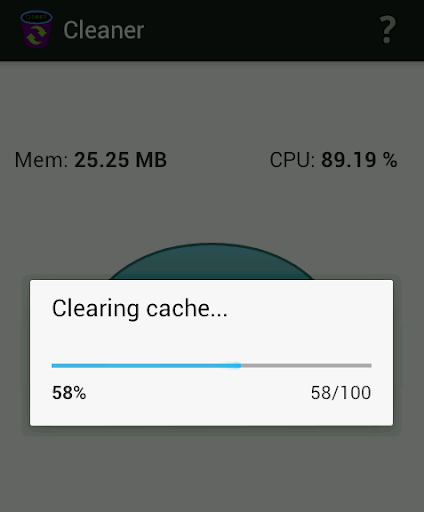Tap the bold 89.19 % CPU value

click(x=359, y=160)
